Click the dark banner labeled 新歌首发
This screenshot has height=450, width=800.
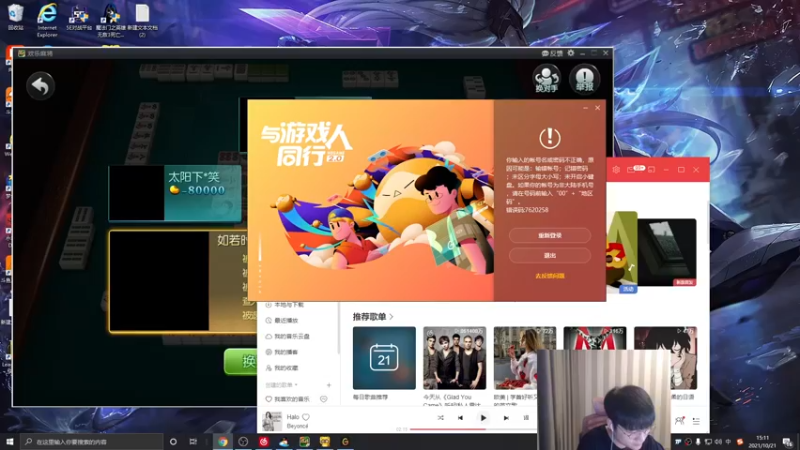pos(667,252)
